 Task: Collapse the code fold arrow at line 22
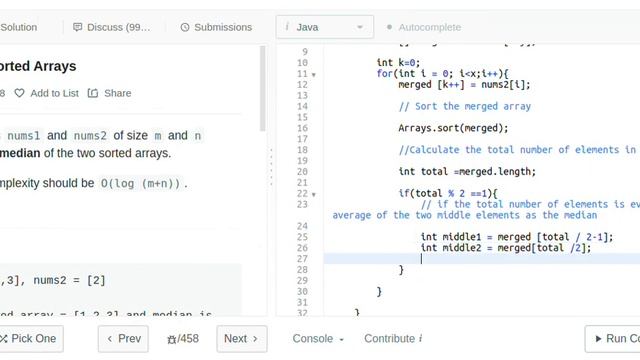pos(313,194)
